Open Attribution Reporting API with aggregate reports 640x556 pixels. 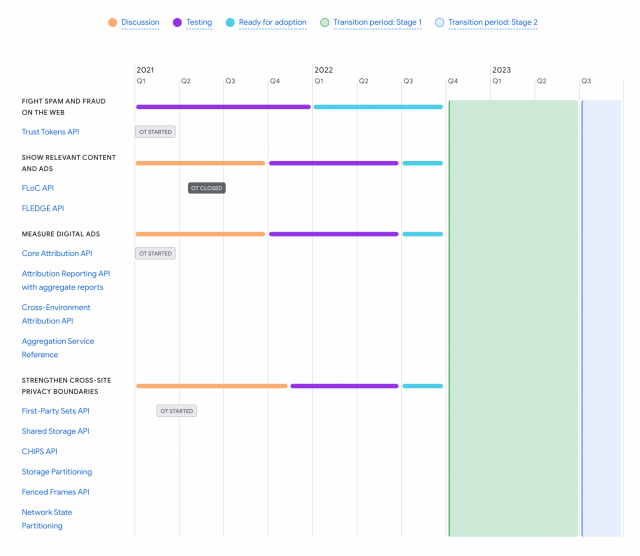click(x=66, y=280)
